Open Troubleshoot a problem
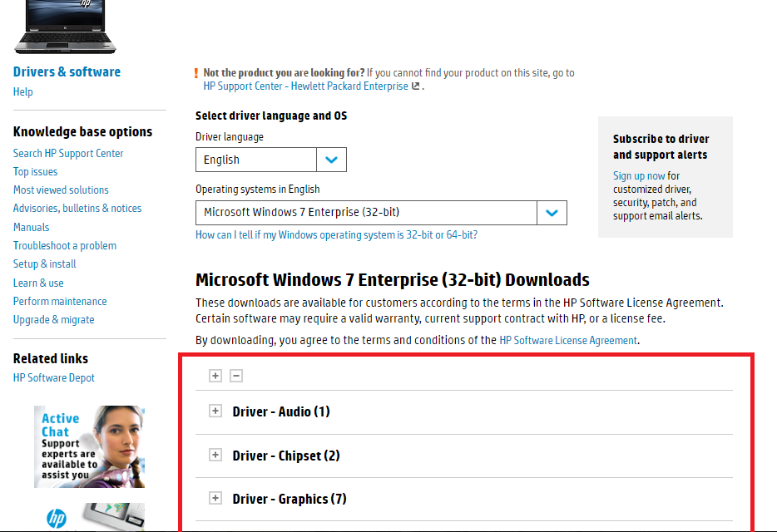777x532 pixels. [x=65, y=246]
